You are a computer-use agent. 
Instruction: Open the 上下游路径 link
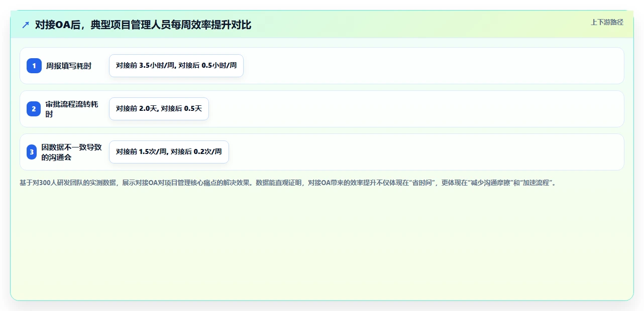pos(607,22)
